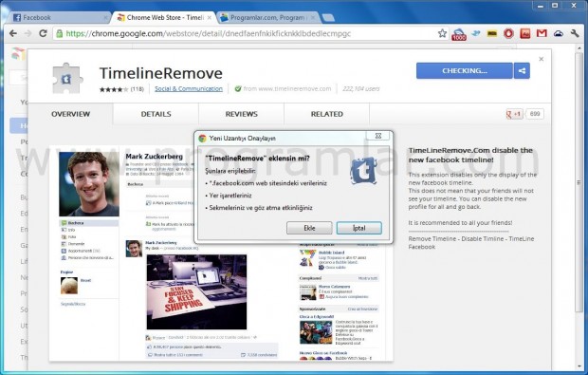
Task: Click İptal to cancel install
Action: pyautogui.click(x=358, y=228)
